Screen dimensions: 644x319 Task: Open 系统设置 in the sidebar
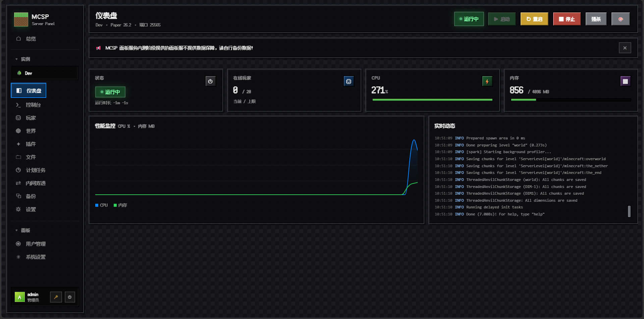[x=45, y=257]
